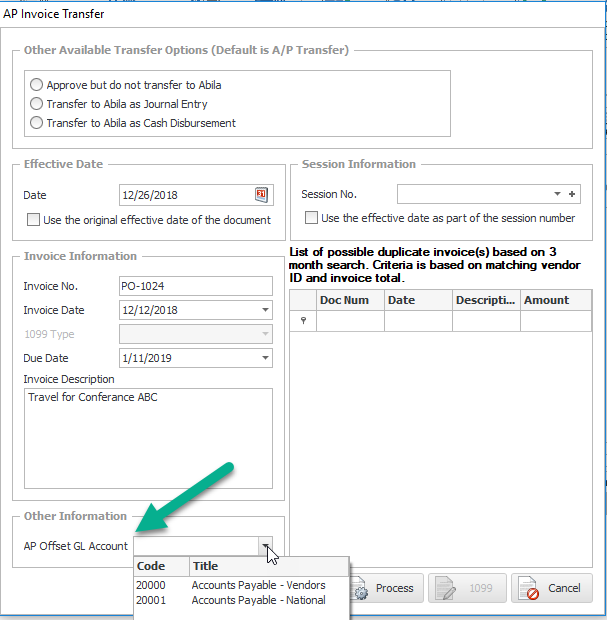This screenshot has height=620, width=607.
Task: Expand the Due Date dropdown
Action: [265, 358]
